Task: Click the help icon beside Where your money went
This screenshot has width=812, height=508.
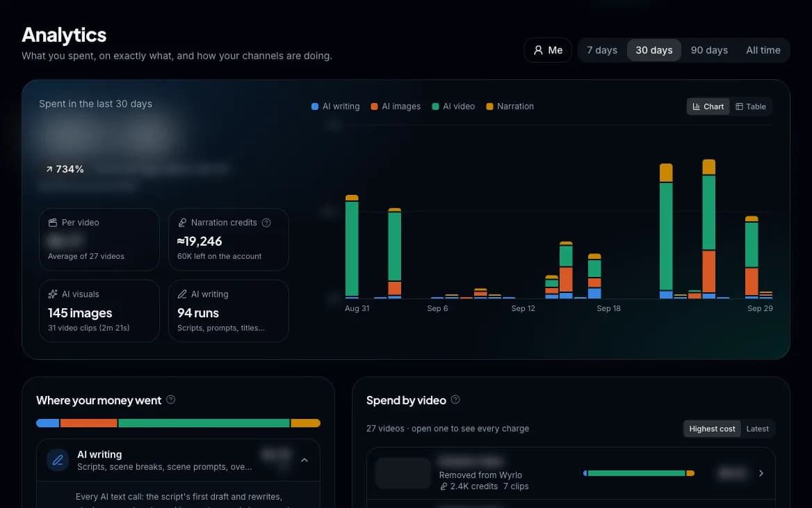Action: point(170,399)
